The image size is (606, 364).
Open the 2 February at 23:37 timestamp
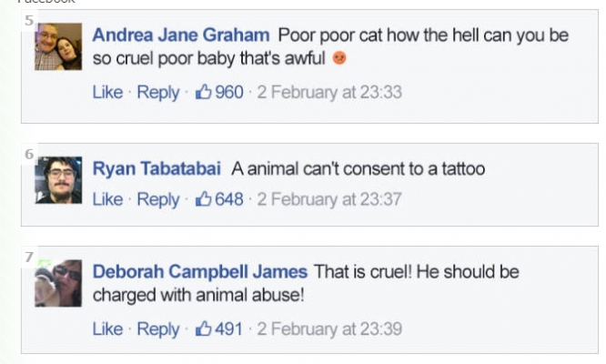coord(329,198)
